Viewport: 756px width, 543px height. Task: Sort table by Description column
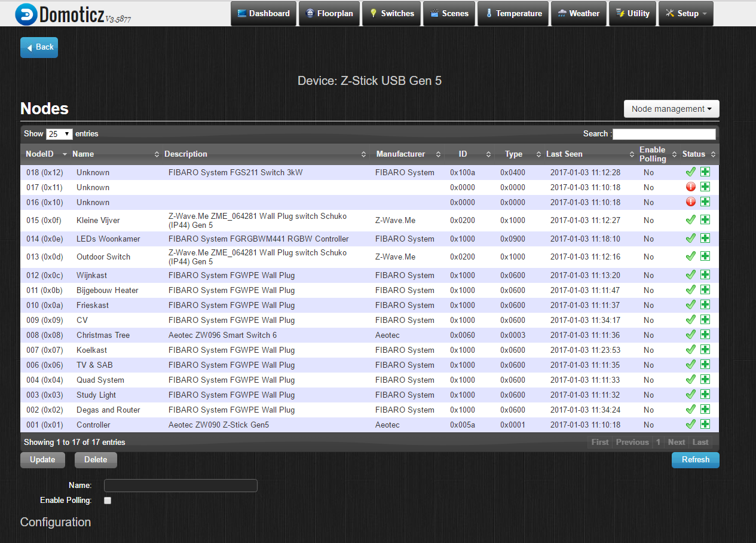tap(265, 154)
